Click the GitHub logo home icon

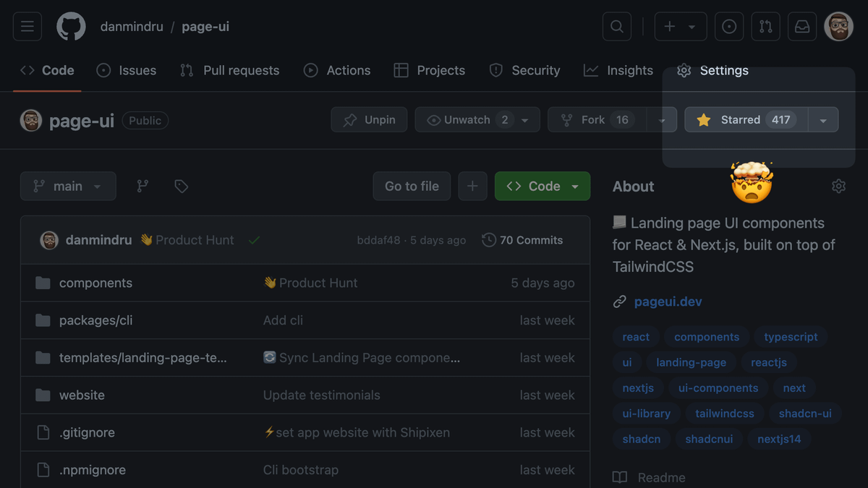tap(71, 27)
